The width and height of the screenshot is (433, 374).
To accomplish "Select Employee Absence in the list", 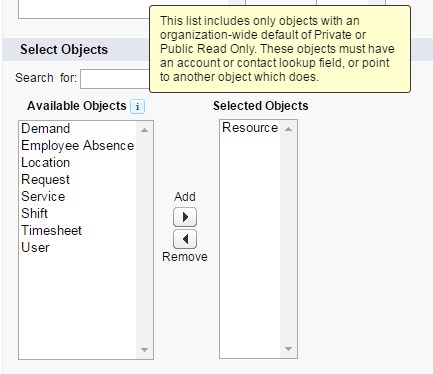I will coord(77,146).
